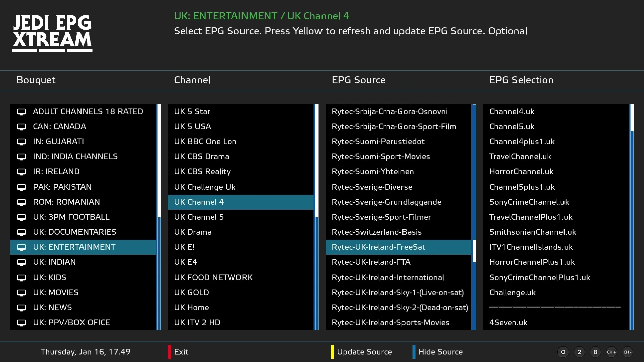The height and width of the screenshot is (362, 644).
Task: Click the round 2 key icon
Action: pos(579,352)
